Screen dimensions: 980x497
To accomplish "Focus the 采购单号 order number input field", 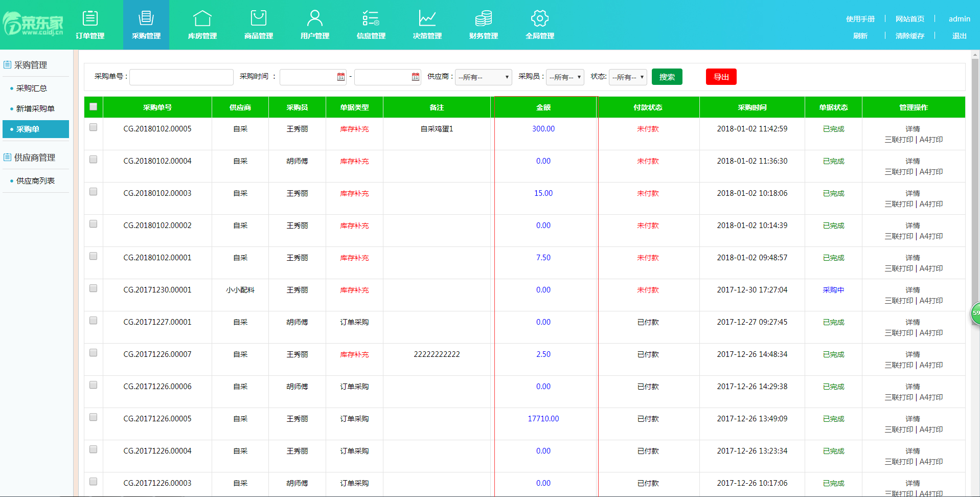I will (x=181, y=77).
